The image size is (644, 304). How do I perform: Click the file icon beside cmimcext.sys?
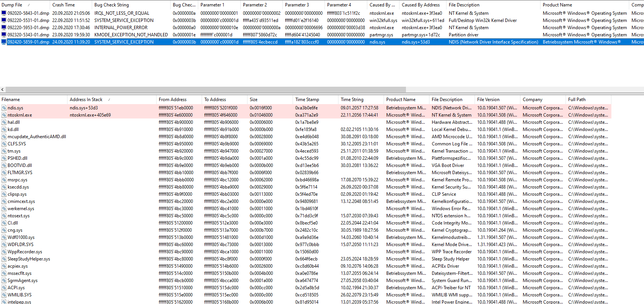[4, 201]
